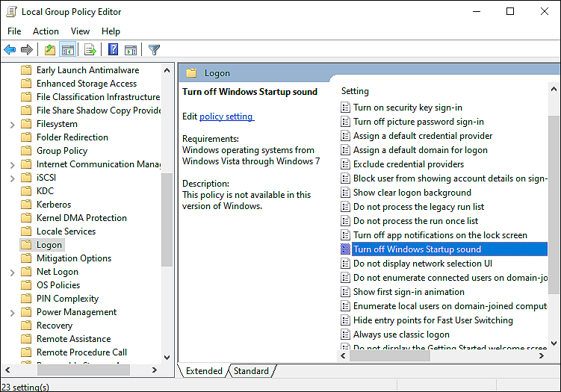
Task: Open the Action menu
Action: 46,31
